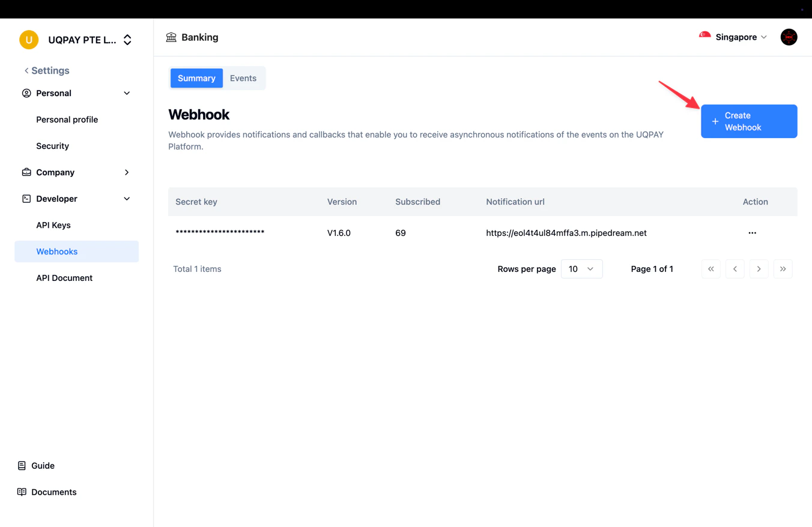Screen dimensions: 812x527
Task: Open the Singapore region selector
Action: tap(734, 37)
